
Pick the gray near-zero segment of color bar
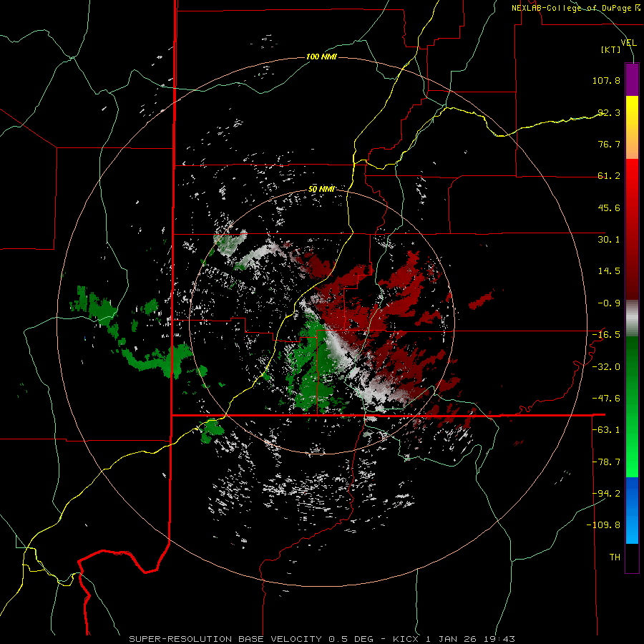pyautogui.click(x=632, y=318)
